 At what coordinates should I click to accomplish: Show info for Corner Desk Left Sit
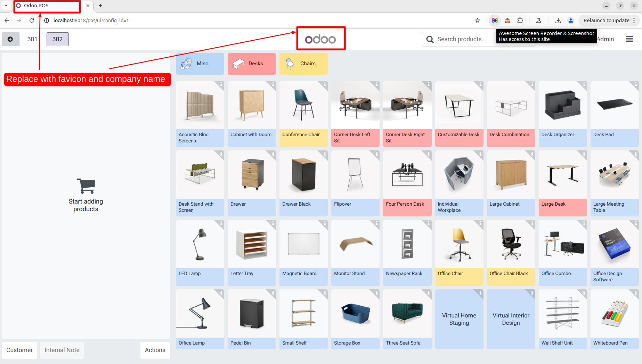376,84
